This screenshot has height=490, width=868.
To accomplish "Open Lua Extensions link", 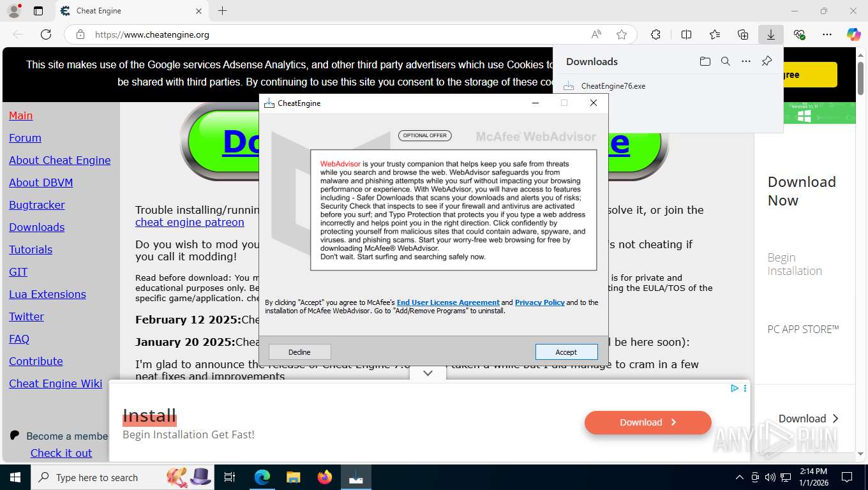I will click(x=47, y=294).
